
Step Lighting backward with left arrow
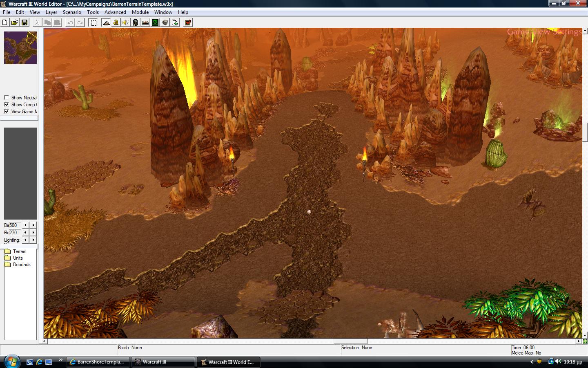pyautogui.click(x=26, y=240)
